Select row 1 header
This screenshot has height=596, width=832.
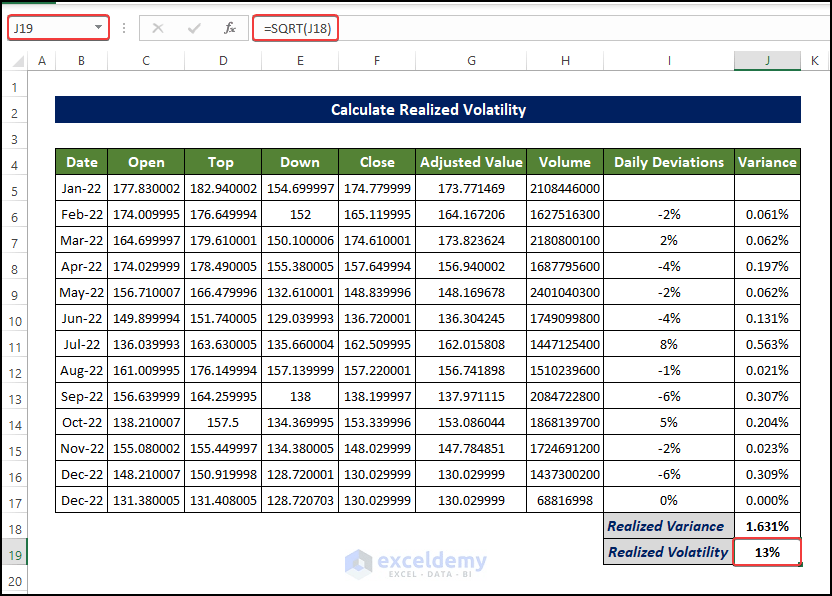tap(16, 87)
